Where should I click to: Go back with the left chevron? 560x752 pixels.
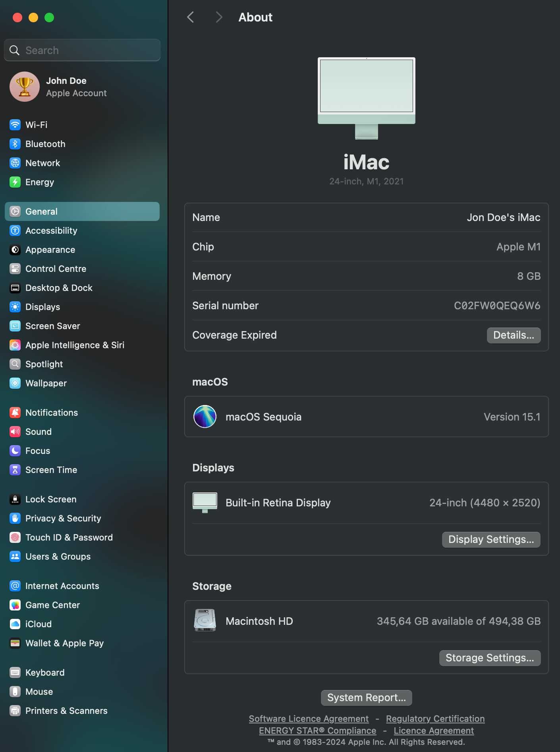pos(191,17)
